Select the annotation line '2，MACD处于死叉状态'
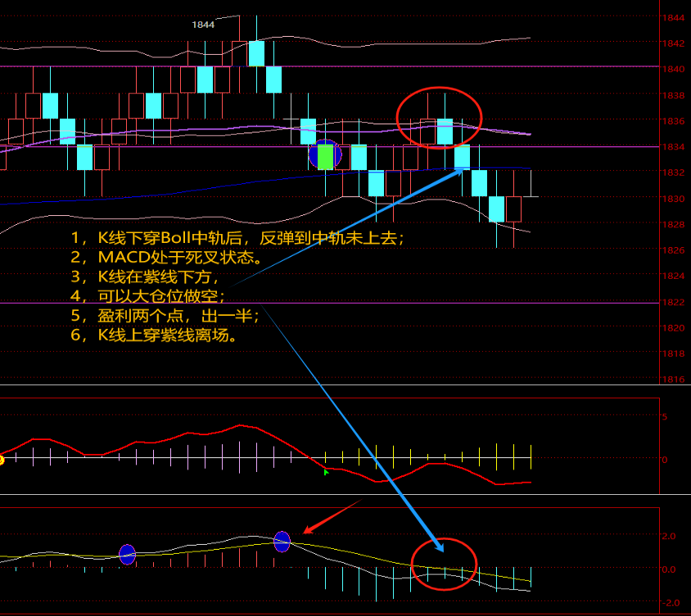The width and height of the screenshot is (691, 616). [166, 258]
